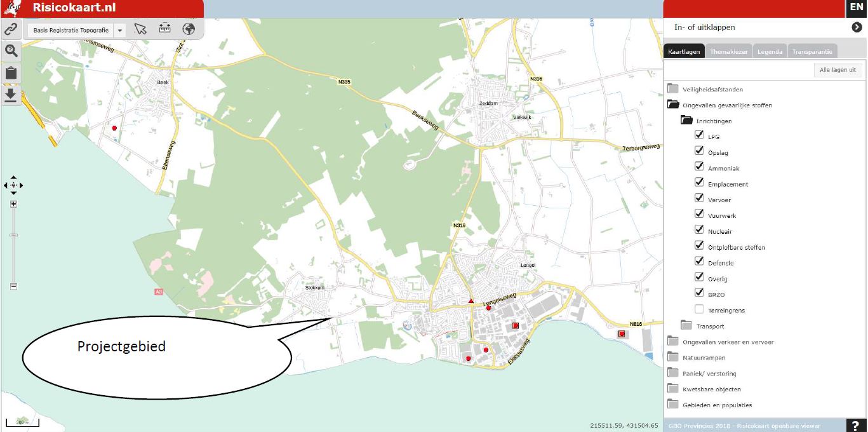Open the Basis Registratie Topografie dropdown

[121, 30]
